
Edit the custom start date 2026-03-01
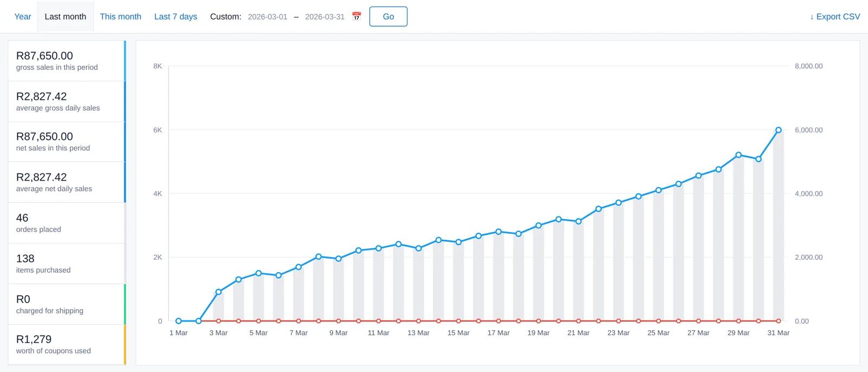point(267,17)
